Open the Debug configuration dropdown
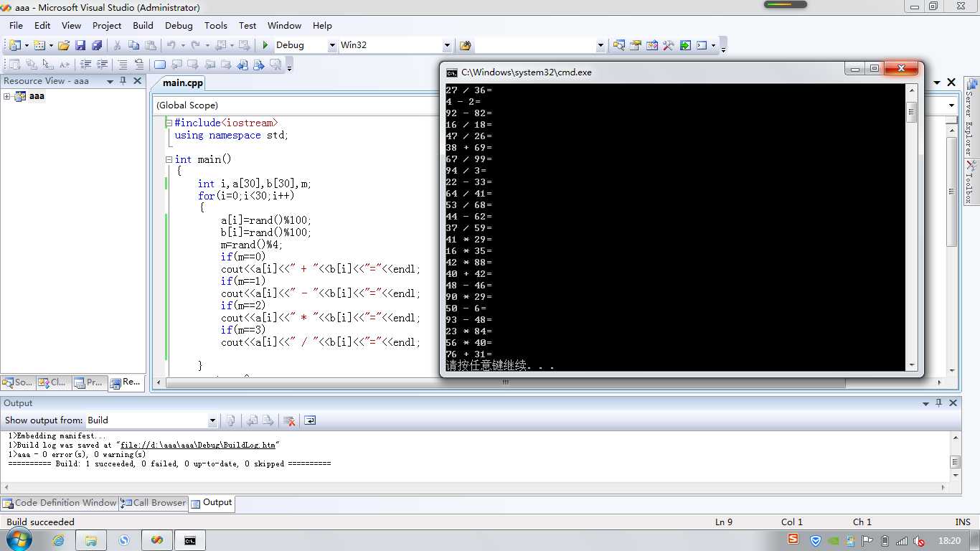This screenshot has width=980, height=551. 332,45
